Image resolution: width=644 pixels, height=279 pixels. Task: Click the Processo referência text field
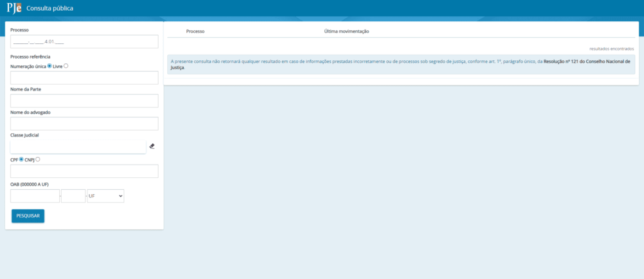[x=84, y=78]
